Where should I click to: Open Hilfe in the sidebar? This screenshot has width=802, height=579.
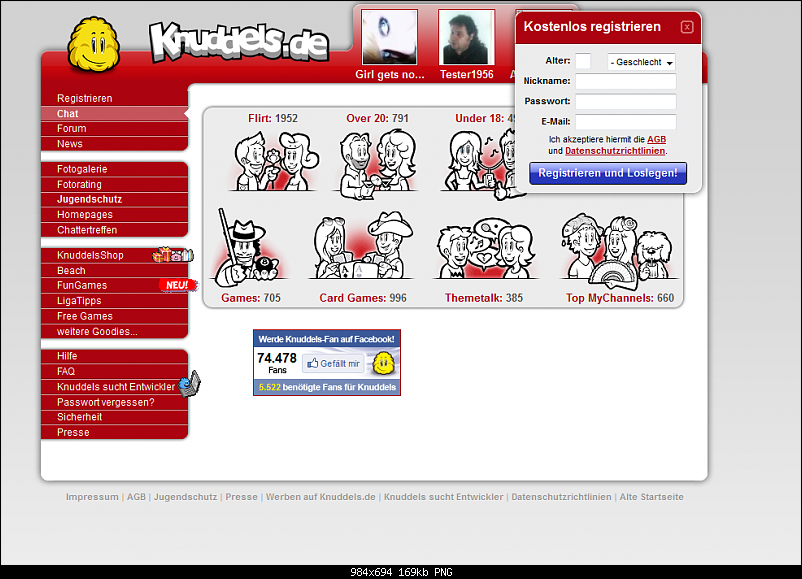point(115,355)
